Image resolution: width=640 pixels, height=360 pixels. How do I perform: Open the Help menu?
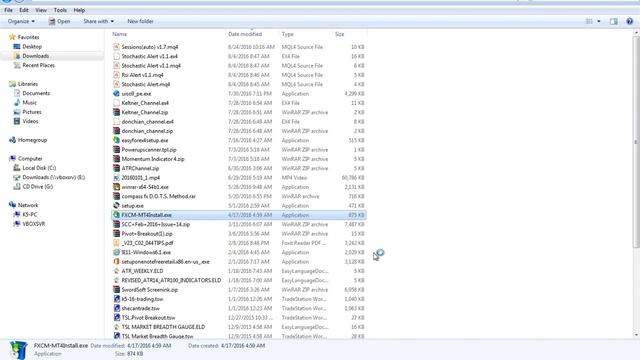79,10
